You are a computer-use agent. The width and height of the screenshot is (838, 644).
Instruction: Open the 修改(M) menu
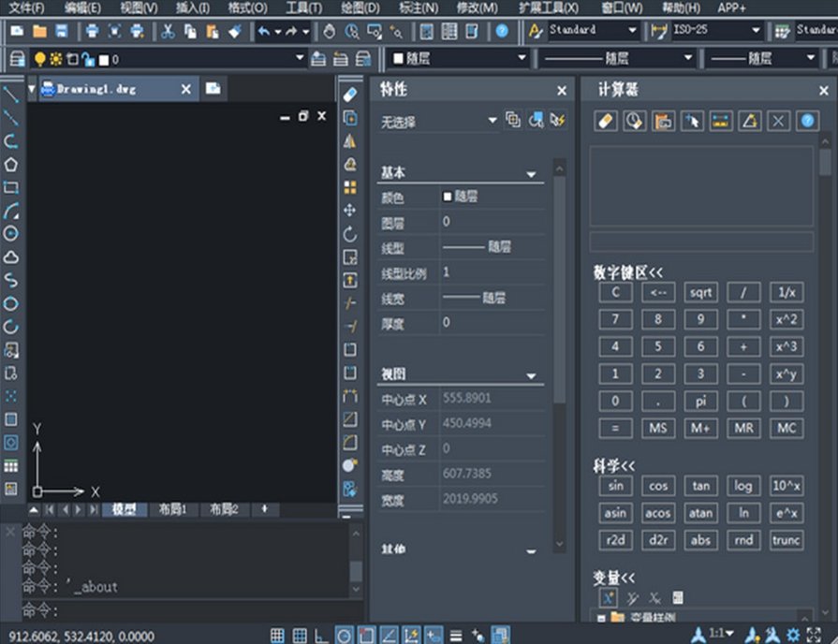[477, 8]
